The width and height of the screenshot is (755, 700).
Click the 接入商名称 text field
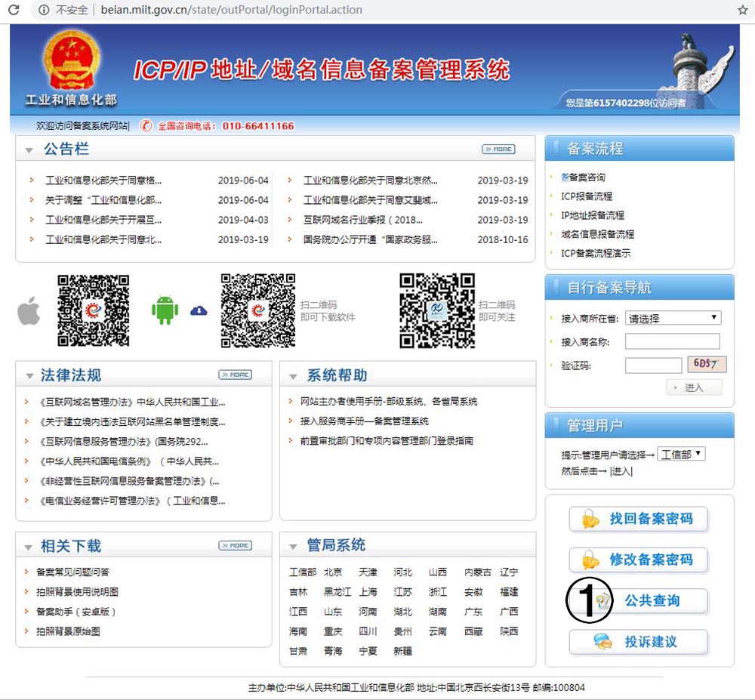pyautogui.click(x=672, y=341)
